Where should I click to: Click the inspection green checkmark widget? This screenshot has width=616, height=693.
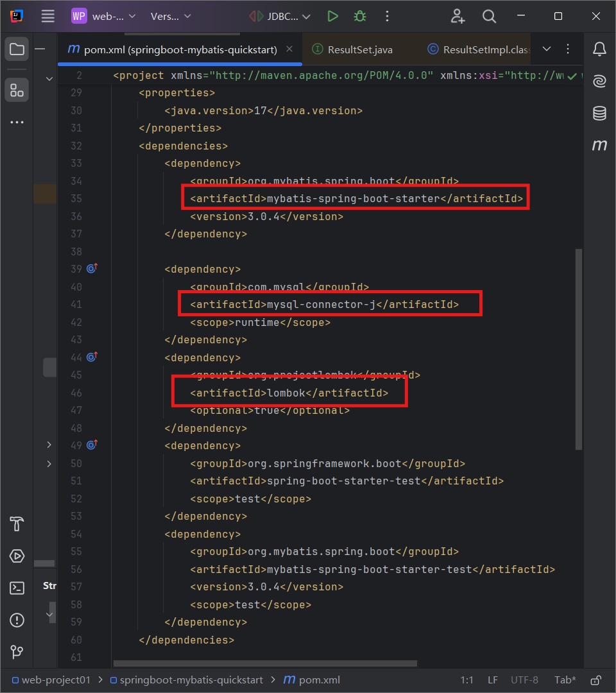(572, 76)
